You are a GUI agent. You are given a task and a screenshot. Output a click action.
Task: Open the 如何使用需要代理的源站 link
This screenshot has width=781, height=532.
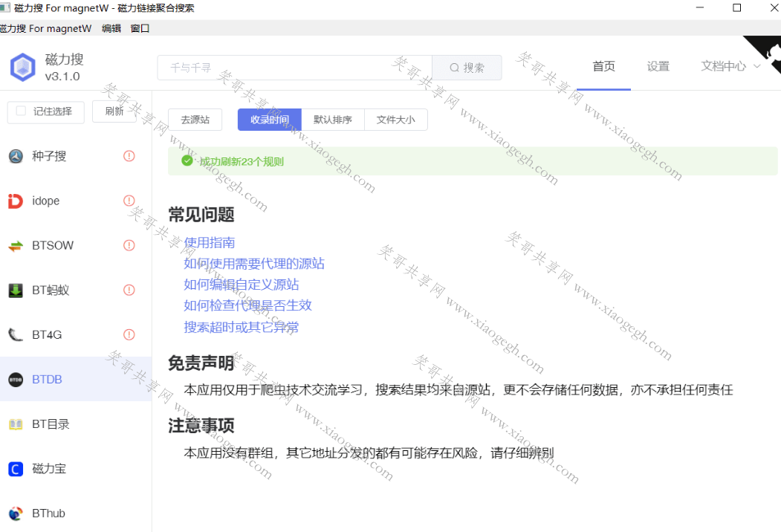point(254,264)
